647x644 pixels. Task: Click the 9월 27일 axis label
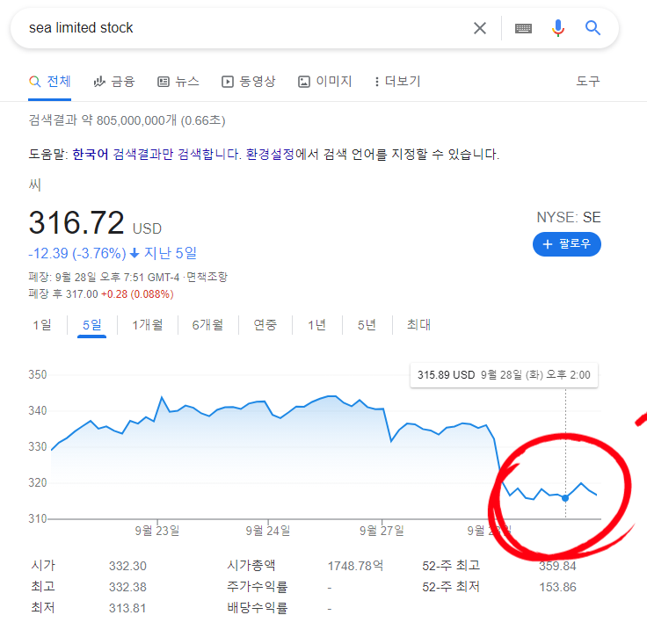click(x=382, y=530)
